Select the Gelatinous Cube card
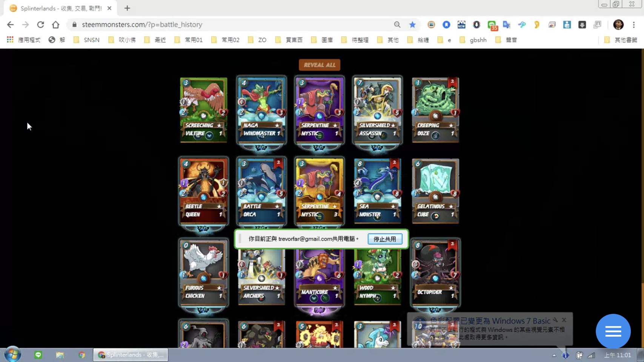The width and height of the screenshot is (644, 362). 435,191
